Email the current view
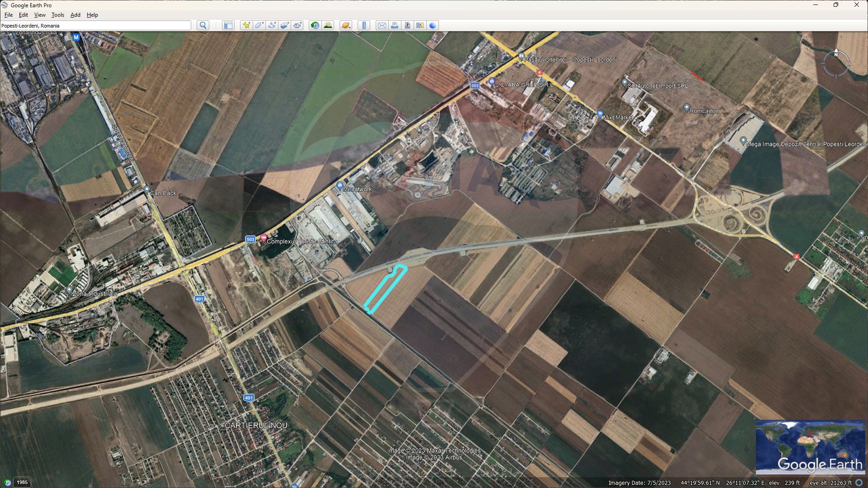868x488 pixels. (x=382, y=25)
